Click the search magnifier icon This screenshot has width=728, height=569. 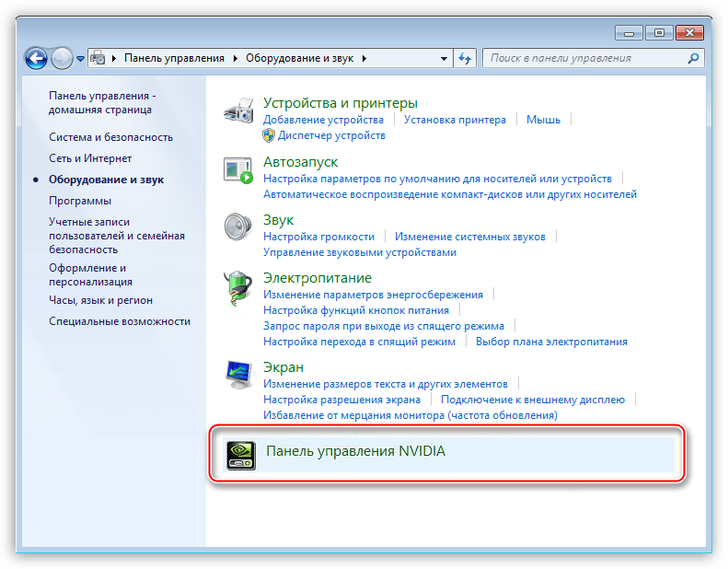coord(693,59)
